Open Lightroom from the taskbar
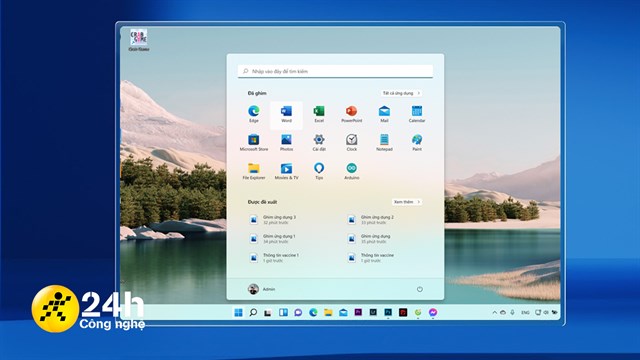The width and height of the screenshot is (640, 360). tap(373, 312)
